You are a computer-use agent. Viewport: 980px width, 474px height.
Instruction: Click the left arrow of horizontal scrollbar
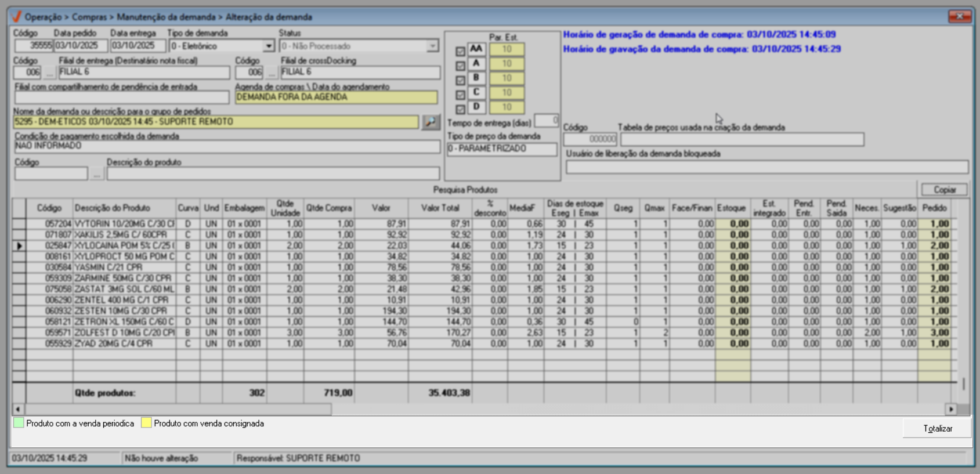[x=18, y=409]
